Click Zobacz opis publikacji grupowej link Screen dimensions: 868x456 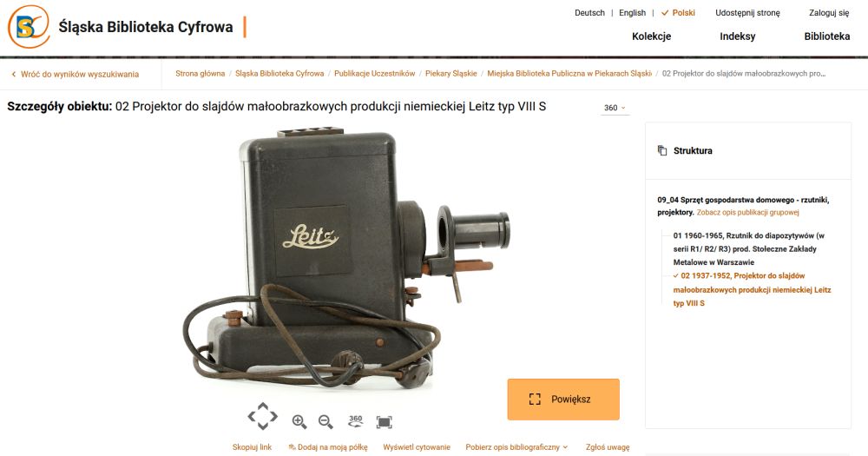pos(748,212)
